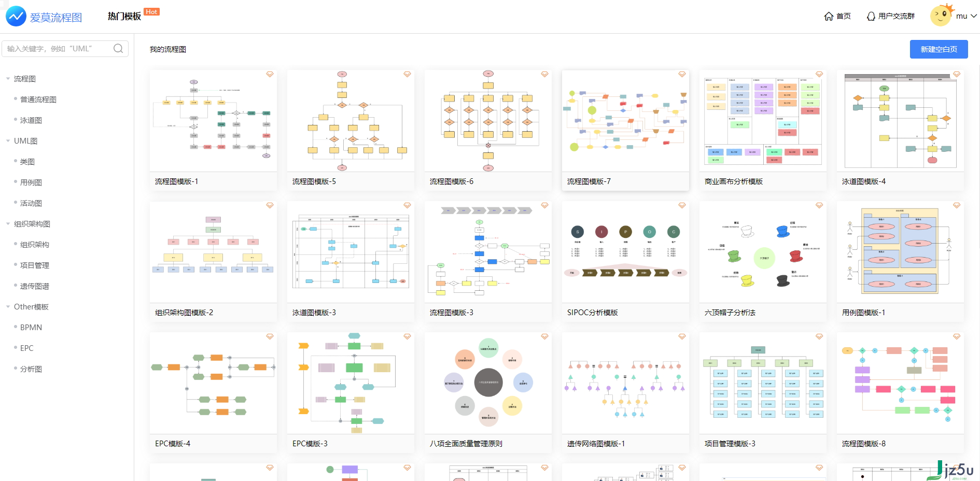Select EPC in sidebar
980x481 pixels.
coord(27,348)
